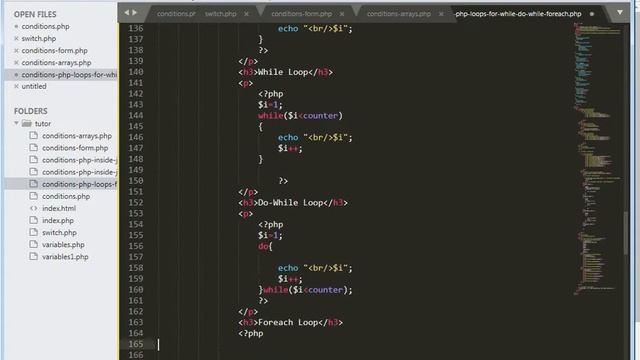Viewport: 640px width, 360px height.
Task: Close the switch.php tab
Action: click(247, 14)
